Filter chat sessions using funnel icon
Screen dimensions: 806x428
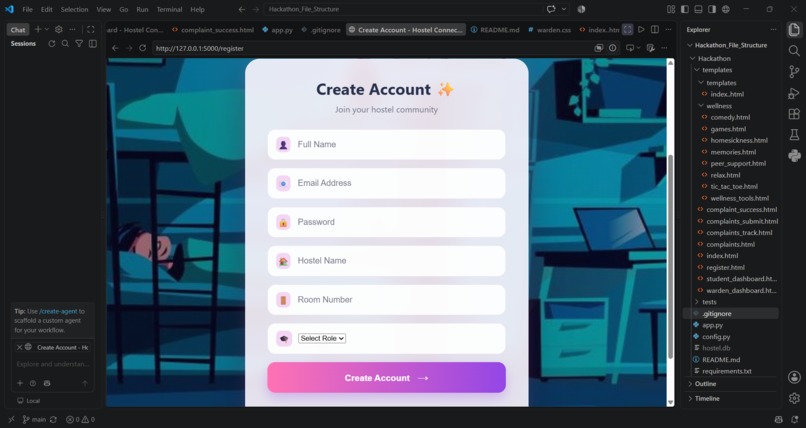click(79, 44)
